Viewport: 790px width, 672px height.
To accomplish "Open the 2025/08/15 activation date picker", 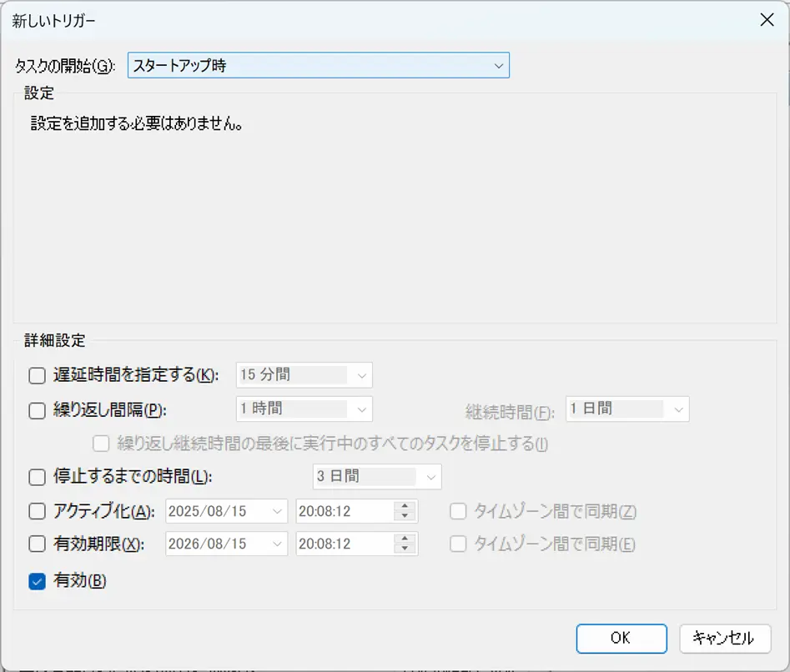I will pos(227,511).
